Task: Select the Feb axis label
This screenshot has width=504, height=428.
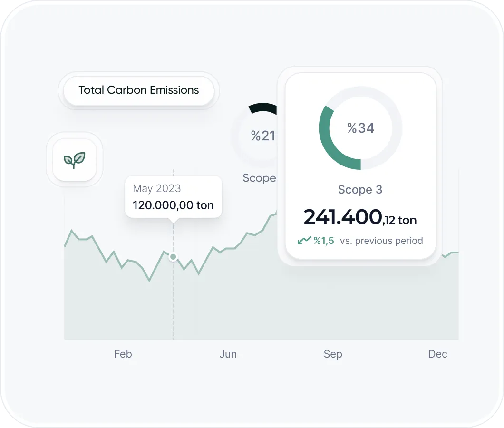Action: pyautogui.click(x=123, y=354)
